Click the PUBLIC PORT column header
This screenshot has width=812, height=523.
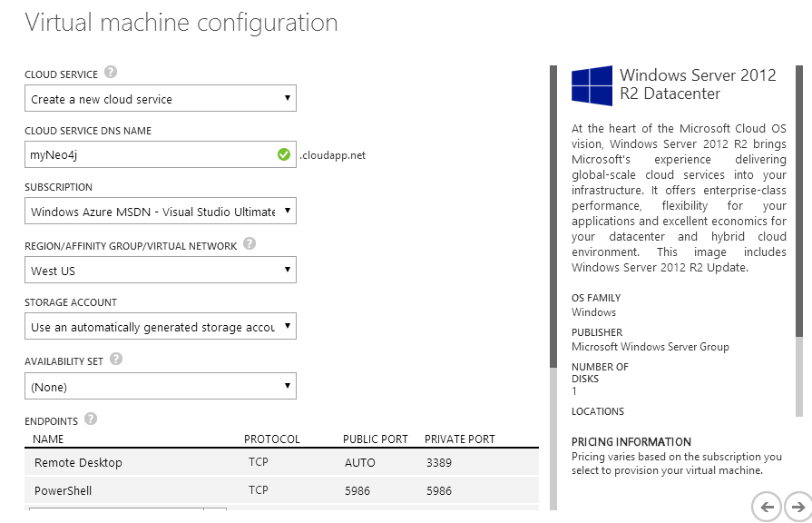coord(376,439)
